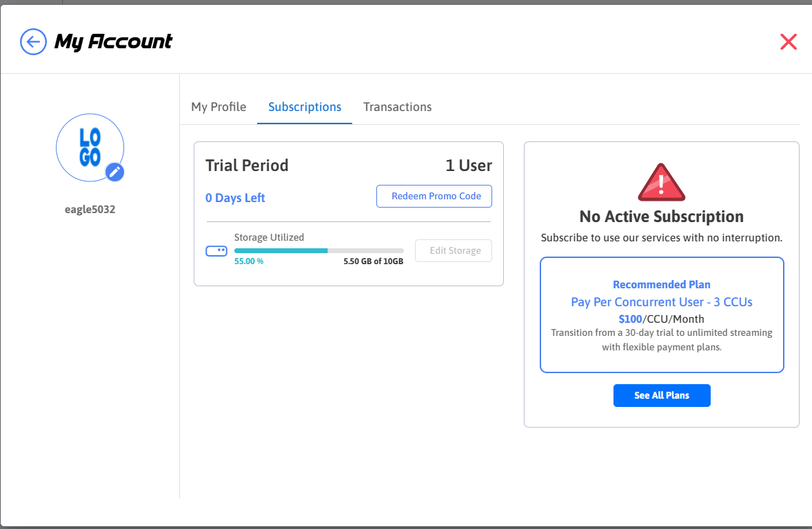Click the Edit Storage button
Viewport: 812px width, 529px height.
[454, 250]
